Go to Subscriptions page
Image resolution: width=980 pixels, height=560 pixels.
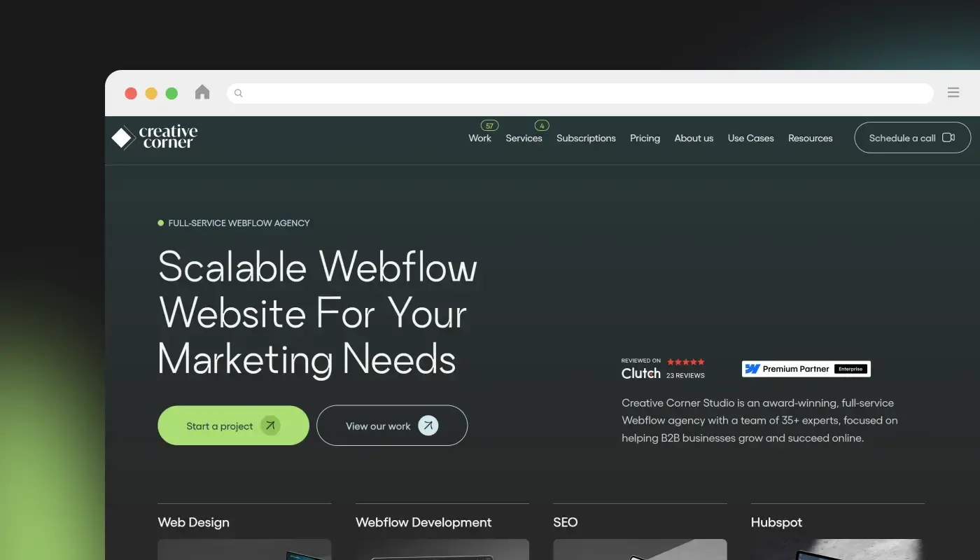(586, 138)
